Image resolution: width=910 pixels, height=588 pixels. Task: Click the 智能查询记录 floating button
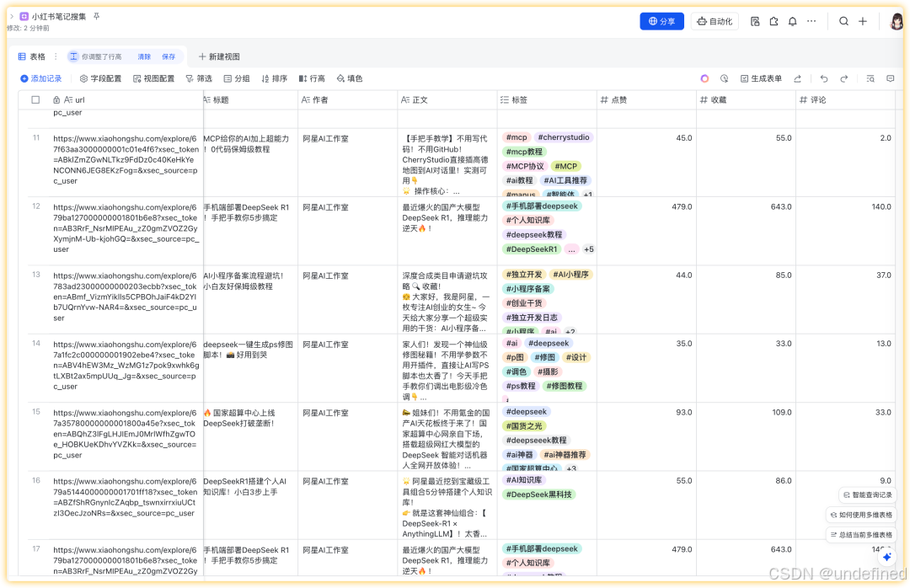(x=867, y=495)
